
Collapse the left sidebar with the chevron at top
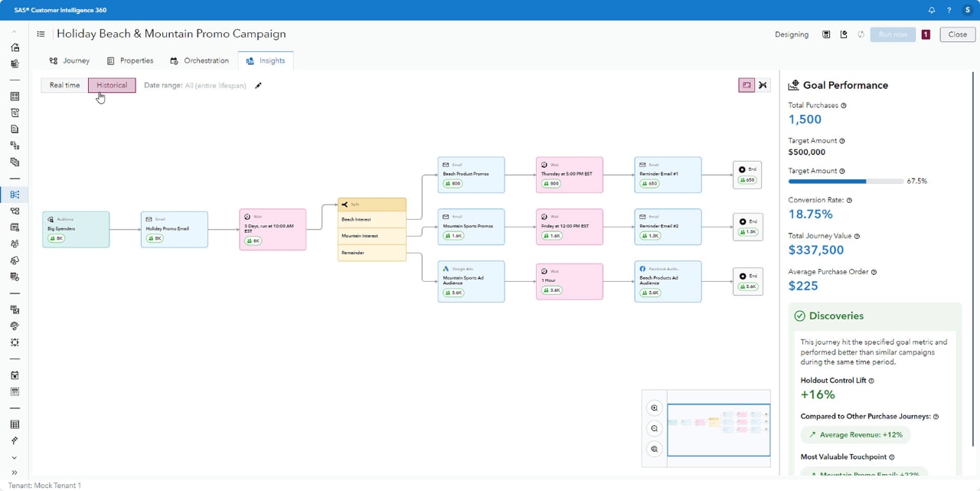(x=14, y=32)
